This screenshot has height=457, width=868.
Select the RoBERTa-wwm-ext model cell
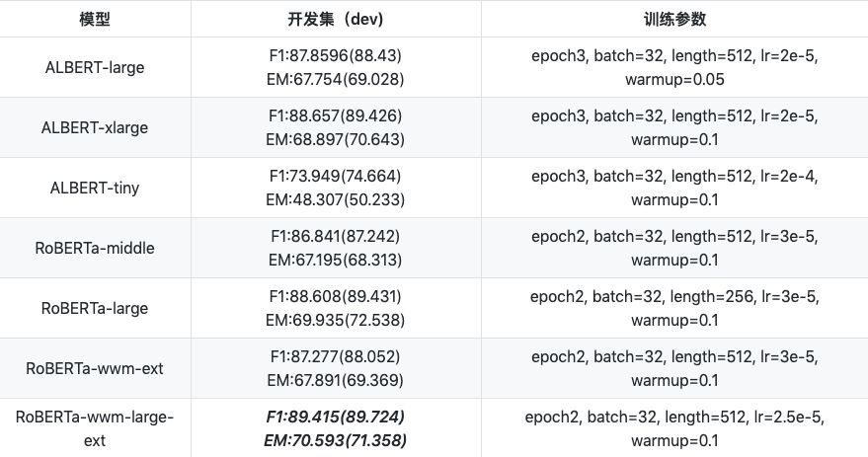point(95,368)
